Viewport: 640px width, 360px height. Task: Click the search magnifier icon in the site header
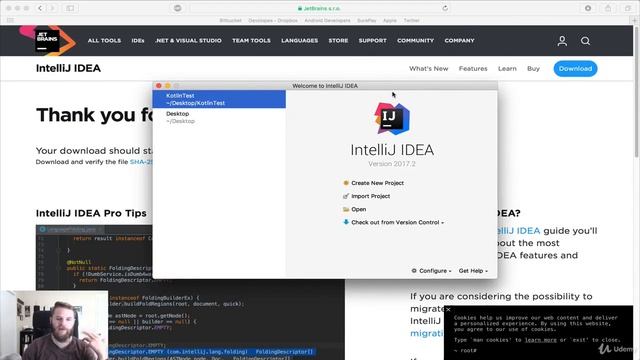click(585, 41)
